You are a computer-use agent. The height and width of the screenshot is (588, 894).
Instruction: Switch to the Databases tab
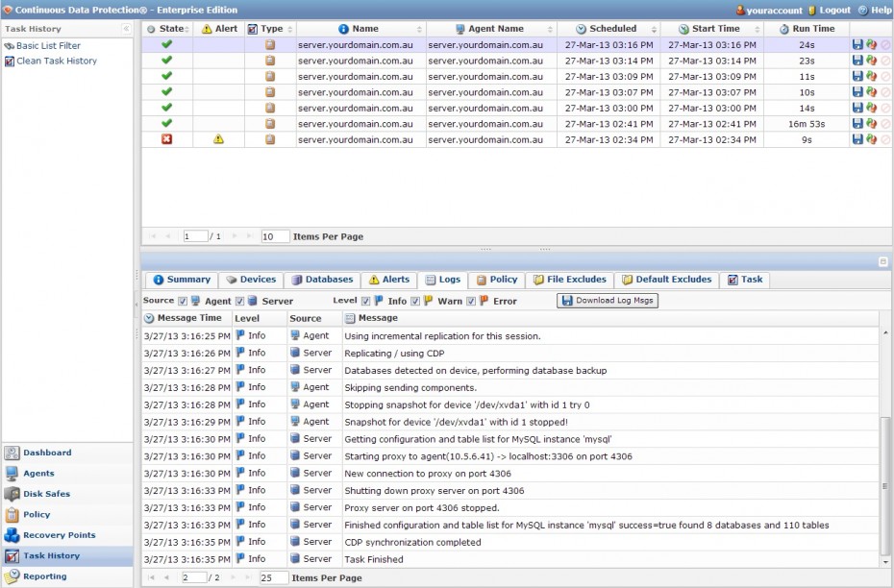tap(322, 280)
